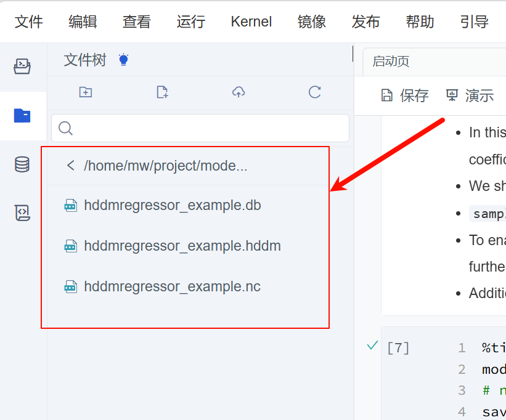Open the Kernel menu
Screen dimensions: 506x420
(x=251, y=21)
